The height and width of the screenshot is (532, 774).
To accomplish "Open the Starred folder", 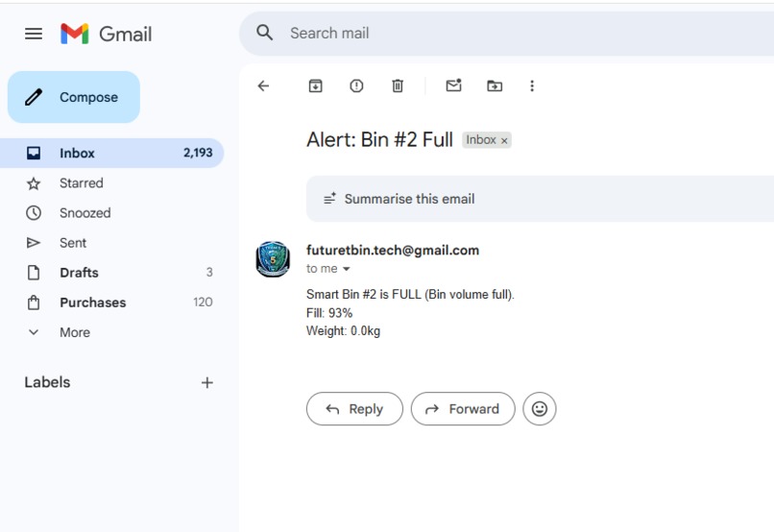I will click(x=111, y=183).
